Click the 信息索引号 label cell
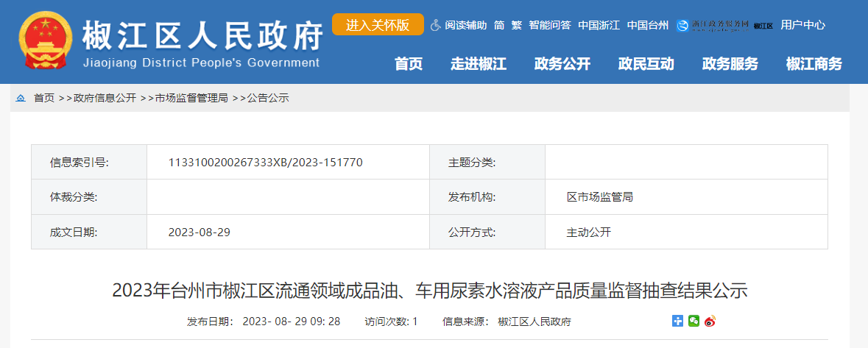868x348 pixels. coord(89,162)
